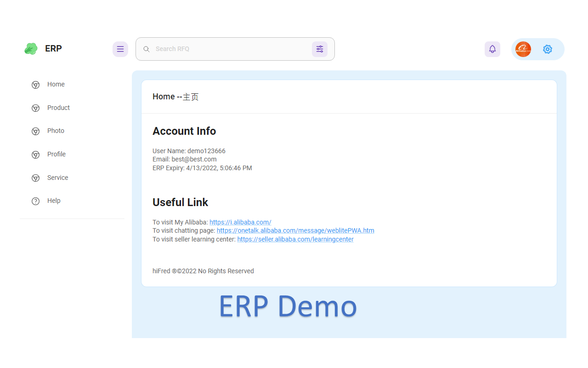Click the Useful Link heading

(x=180, y=202)
